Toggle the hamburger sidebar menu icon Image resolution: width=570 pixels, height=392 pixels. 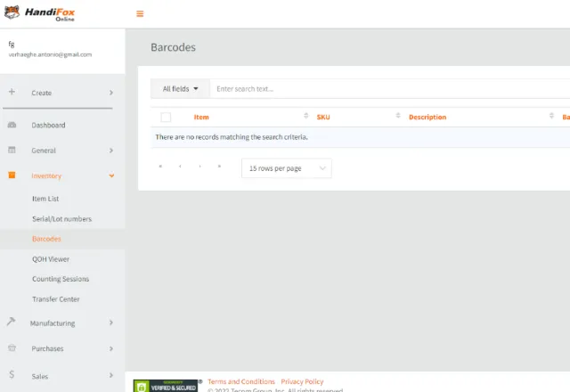[140, 14]
